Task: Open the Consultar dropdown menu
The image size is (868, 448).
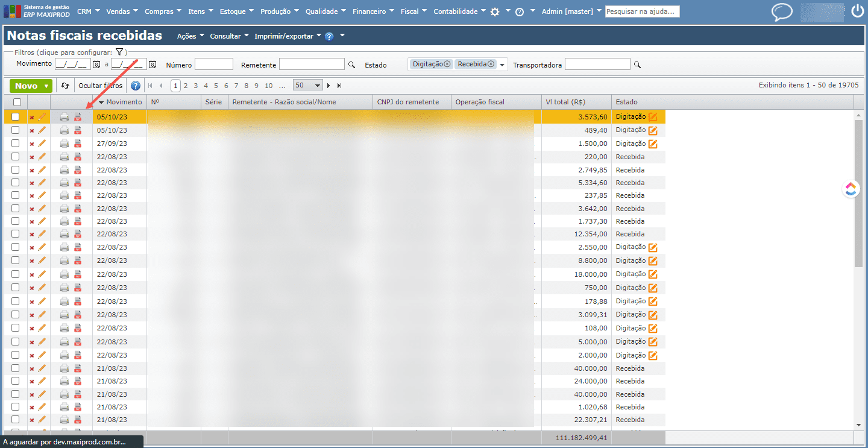Action: pyautogui.click(x=230, y=36)
